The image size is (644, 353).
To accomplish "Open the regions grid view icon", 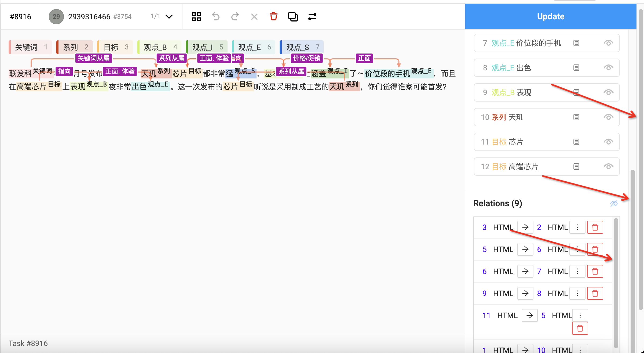I will pyautogui.click(x=196, y=16).
